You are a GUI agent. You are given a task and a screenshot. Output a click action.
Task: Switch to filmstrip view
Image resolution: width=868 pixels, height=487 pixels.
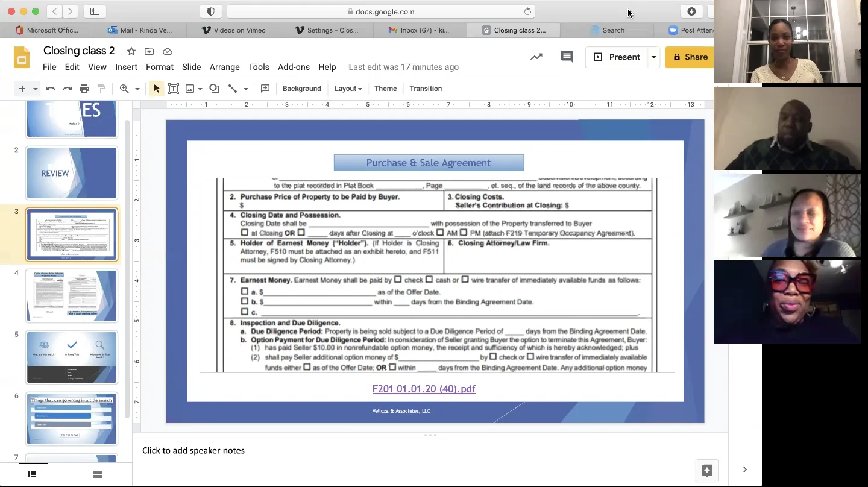[x=32, y=475]
